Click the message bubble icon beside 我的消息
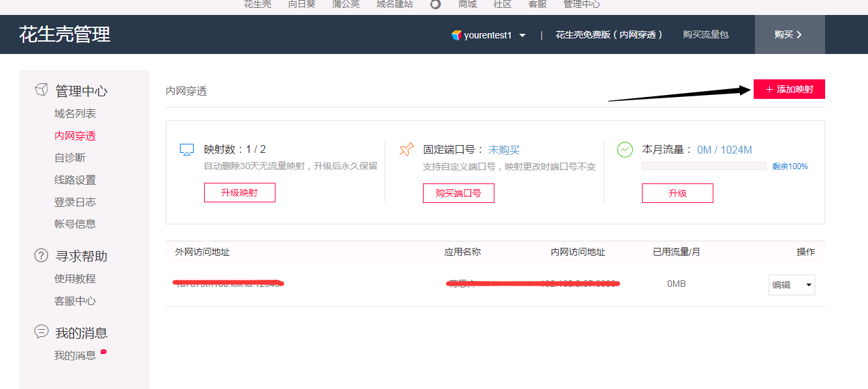 tap(41, 332)
